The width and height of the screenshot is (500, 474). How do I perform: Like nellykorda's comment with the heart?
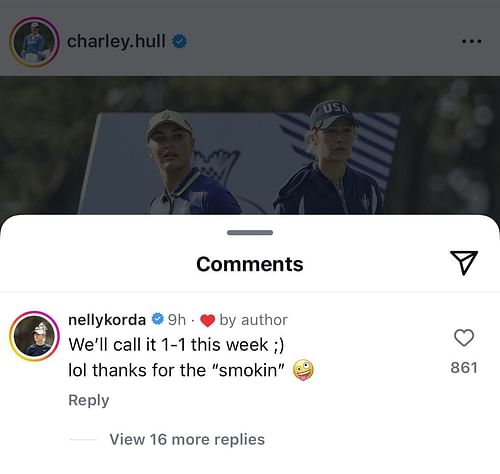tap(464, 338)
